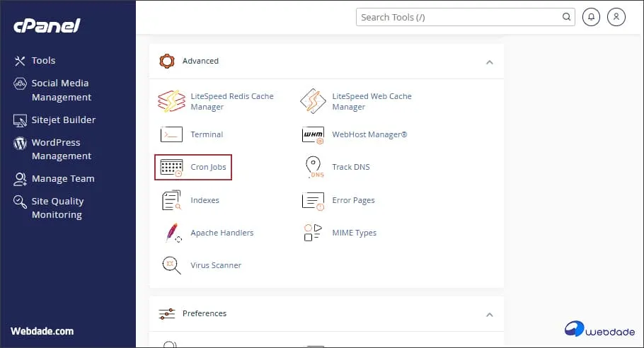
Task: Click the WordPress logo icon in sidebar
Action: pos(20,143)
